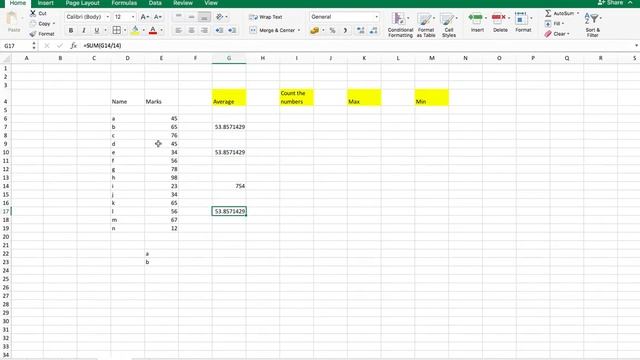Open the Fill menu
640x360 pixels.
tap(554, 24)
